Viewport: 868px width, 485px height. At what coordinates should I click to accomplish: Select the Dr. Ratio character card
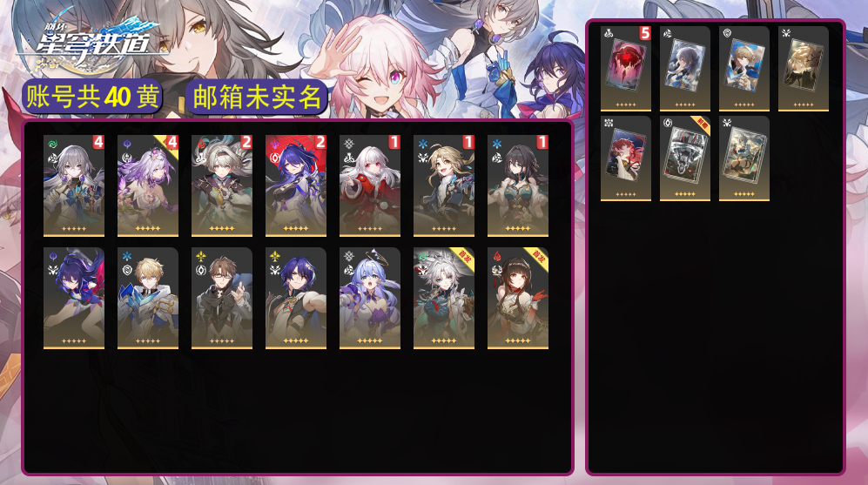(x=296, y=299)
